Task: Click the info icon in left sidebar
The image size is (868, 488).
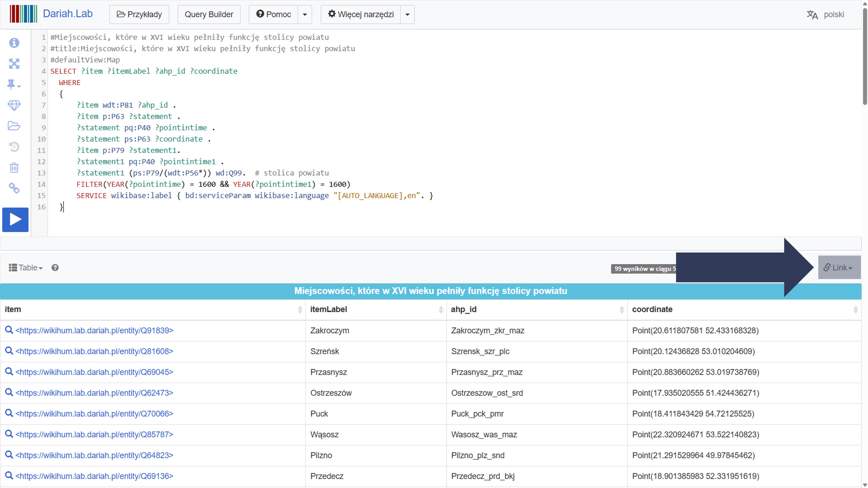Action: 14,43
